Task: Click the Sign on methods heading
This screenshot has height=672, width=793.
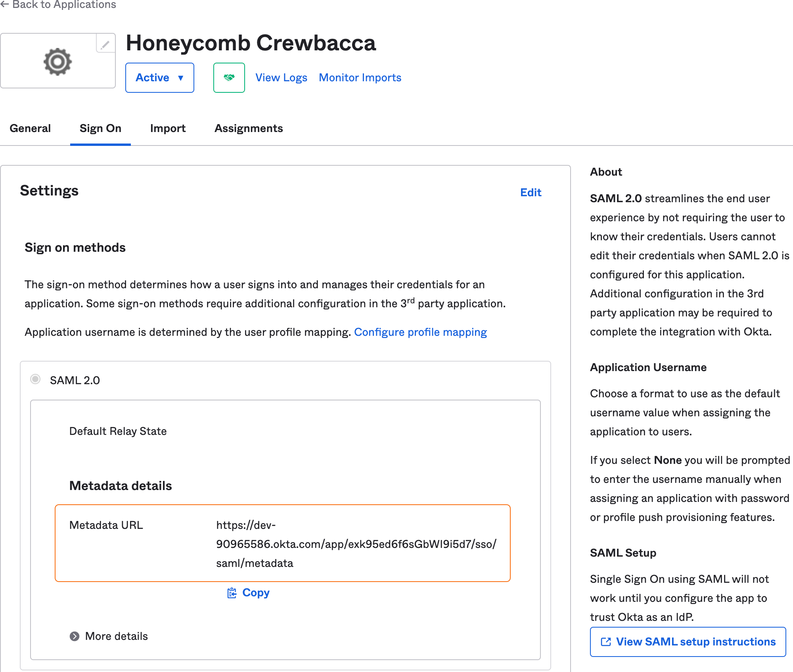Action: (75, 248)
